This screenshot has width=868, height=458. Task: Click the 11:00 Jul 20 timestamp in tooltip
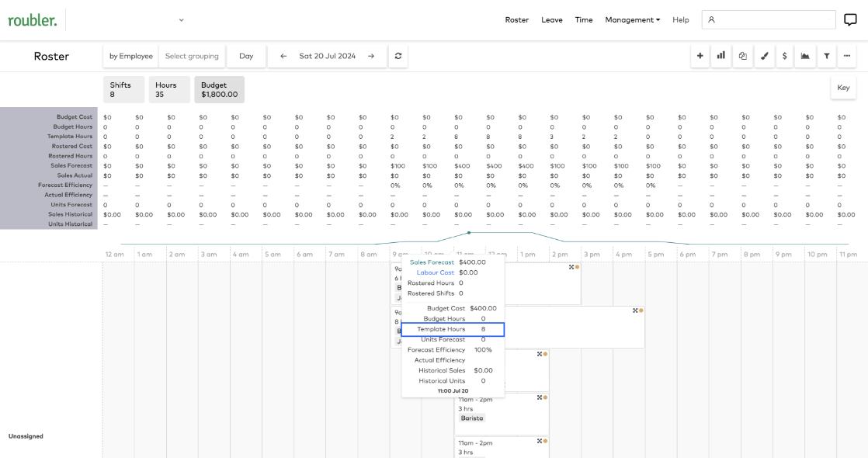click(453, 391)
